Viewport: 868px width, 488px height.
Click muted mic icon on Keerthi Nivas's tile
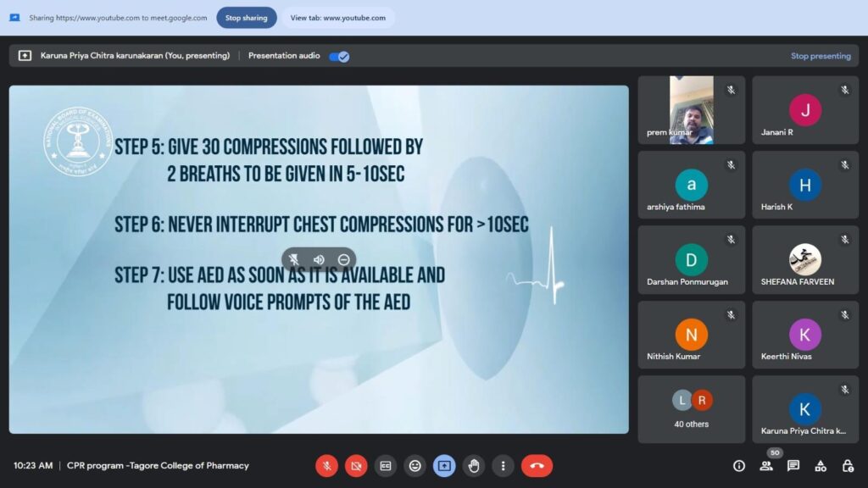845,315
